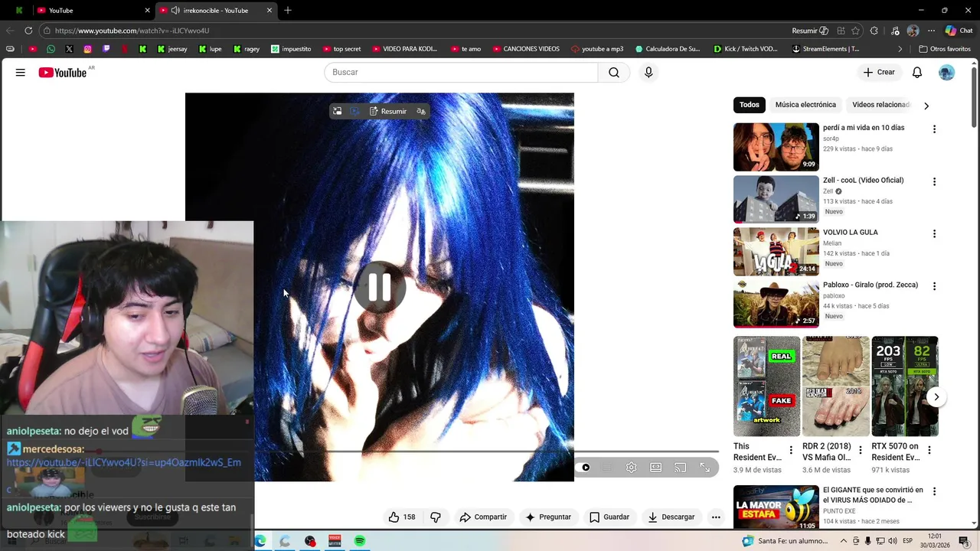Open 'VOLVIO LA GULA' video
The width and height of the screenshot is (980, 551).
click(776, 252)
